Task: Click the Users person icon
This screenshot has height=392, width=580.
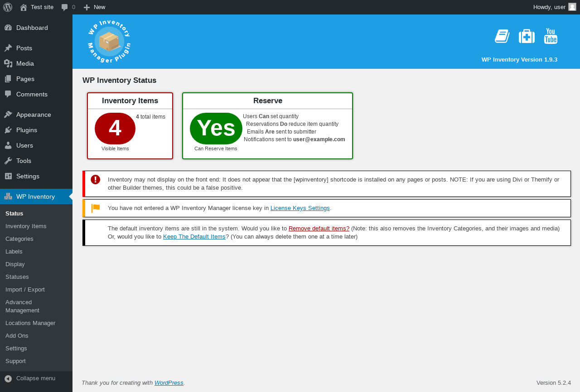Action: [x=8, y=145]
